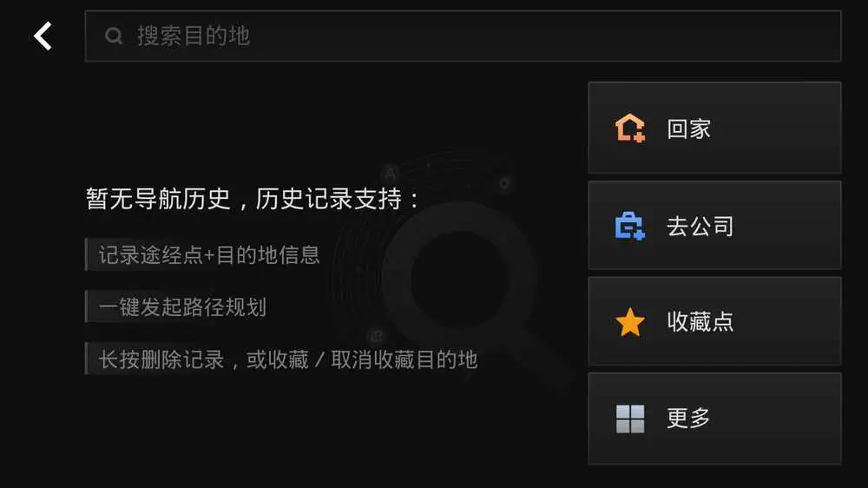Select the 去公司 shortcut button
868x488 pixels.
[714, 226]
